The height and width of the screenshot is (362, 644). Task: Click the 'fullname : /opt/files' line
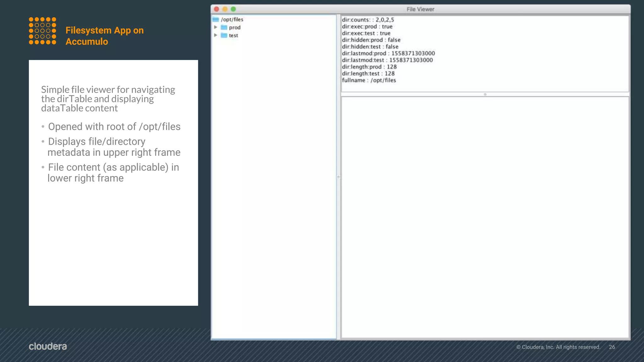[369, 80]
